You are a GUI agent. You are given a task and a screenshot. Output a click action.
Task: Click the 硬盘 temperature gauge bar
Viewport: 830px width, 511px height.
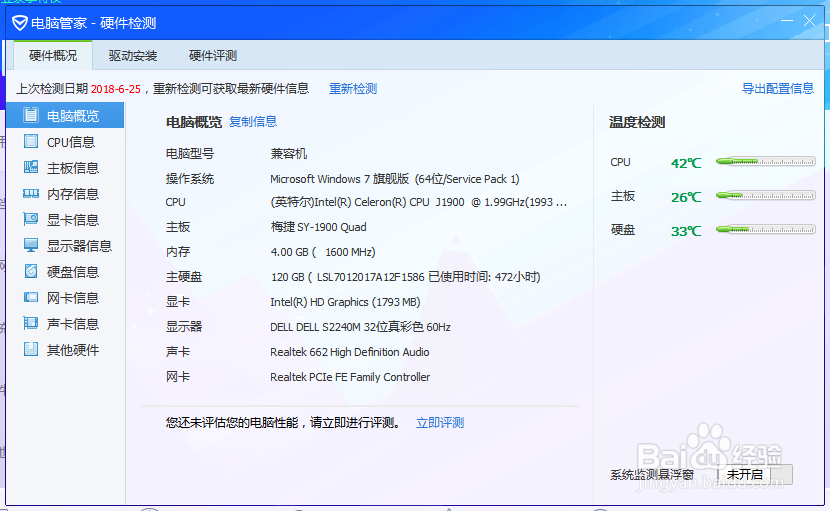(x=765, y=229)
